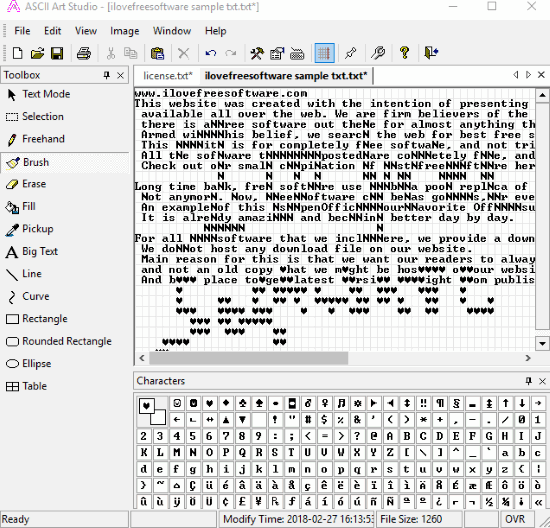Print using the printer toolbar icon
550x528 pixels.
(84, 53)
